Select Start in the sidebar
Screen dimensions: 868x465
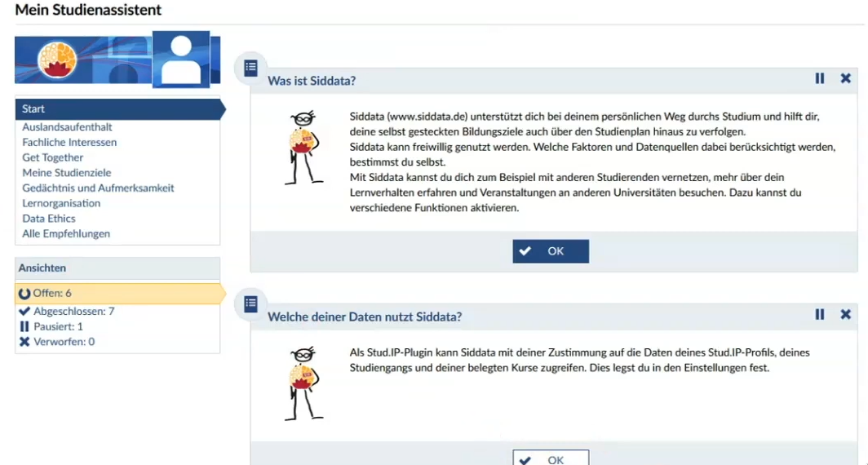(x=118, y=109)
